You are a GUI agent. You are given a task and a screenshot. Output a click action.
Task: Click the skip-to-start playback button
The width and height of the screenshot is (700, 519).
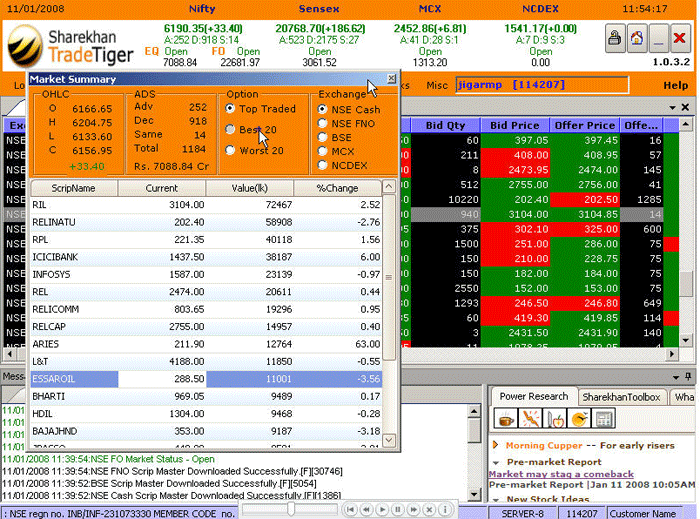coord(351,509)
